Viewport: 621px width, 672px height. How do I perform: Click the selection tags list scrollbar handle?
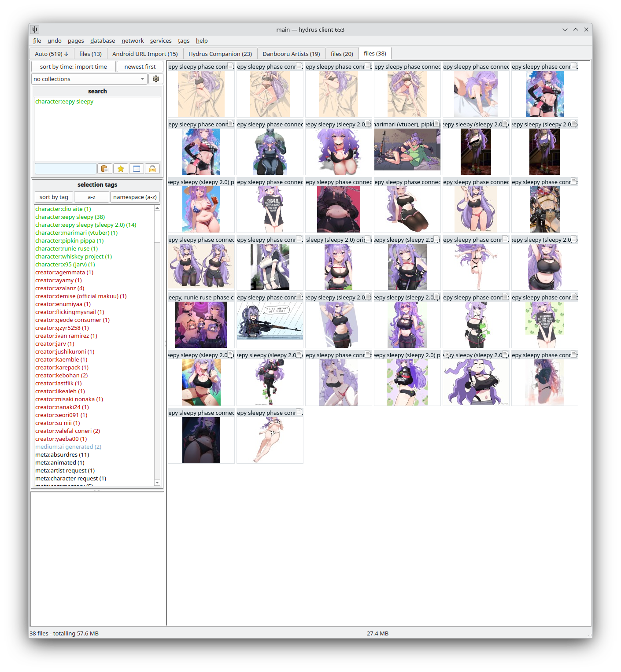point(157,227)
